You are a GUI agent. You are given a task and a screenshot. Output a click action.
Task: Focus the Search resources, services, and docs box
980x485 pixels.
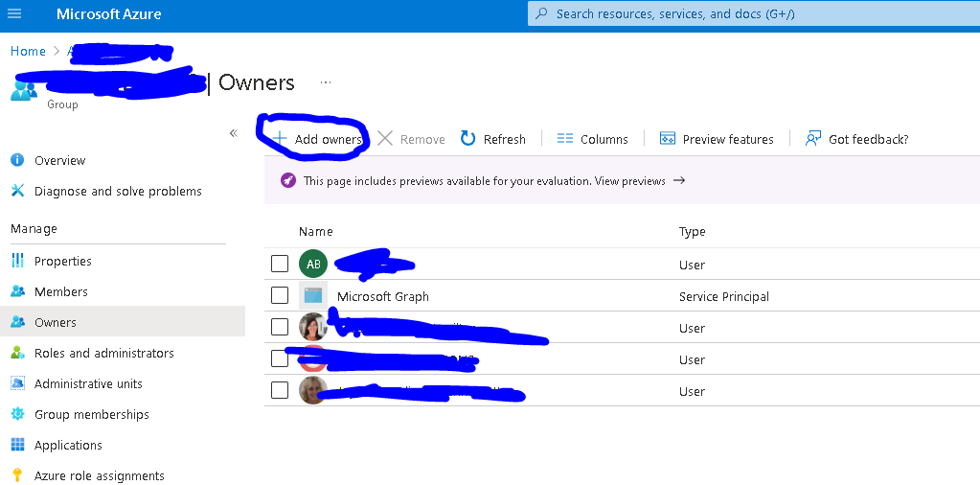click(x=754, y=13)
